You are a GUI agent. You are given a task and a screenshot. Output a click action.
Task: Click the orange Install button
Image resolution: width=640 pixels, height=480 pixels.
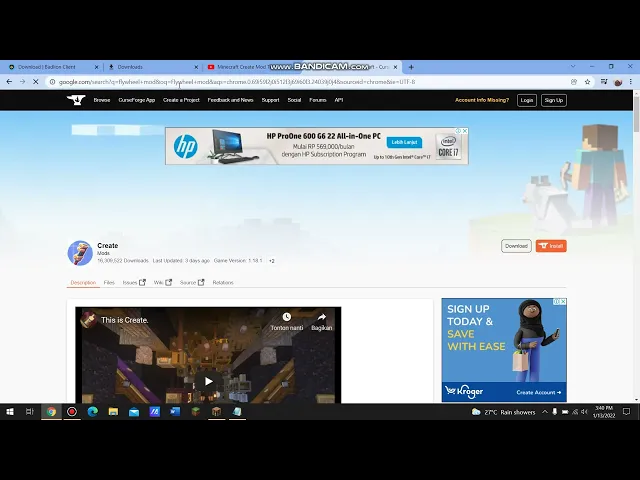click(551, 246)
